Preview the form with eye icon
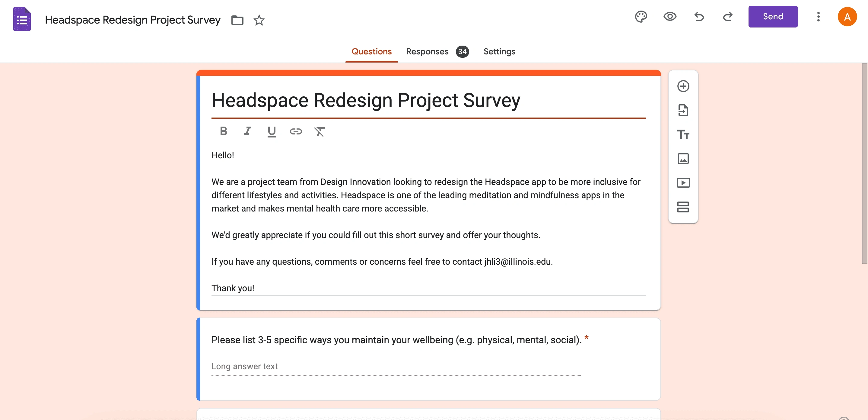Viewport: 868px width, 420px height. (670, 17)
